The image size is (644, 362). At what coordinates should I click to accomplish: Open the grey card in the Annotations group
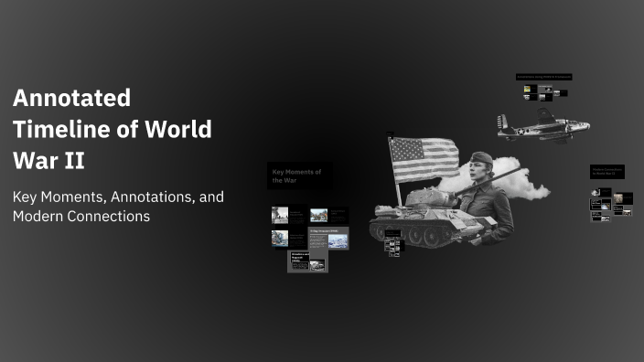pyautogui.click(x=545, y=89)
